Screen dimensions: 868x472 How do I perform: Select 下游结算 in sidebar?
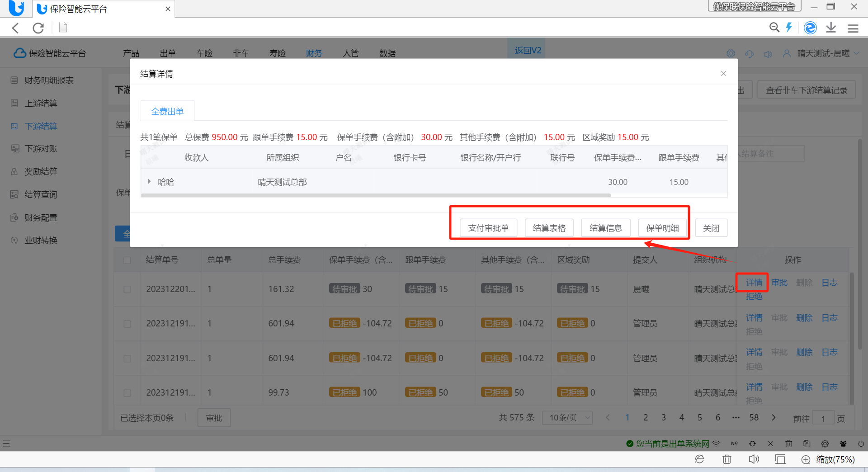(x=41, y=126)
